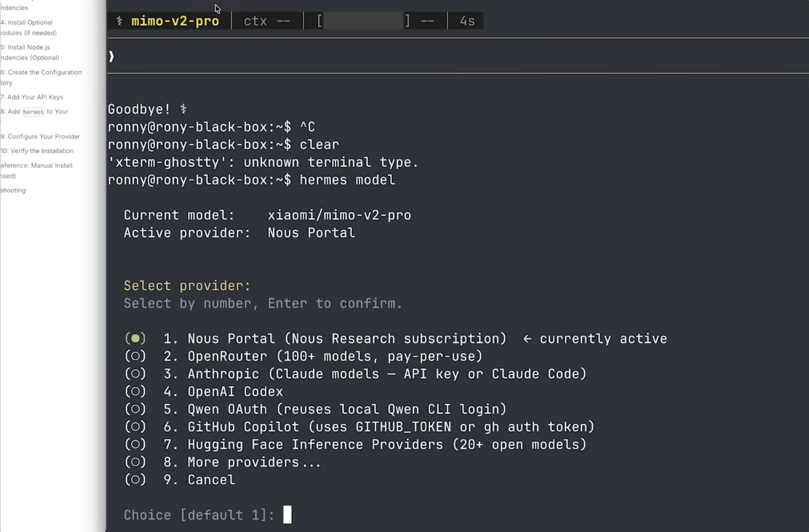Select the Cancel radio option
This screenshot has height=532, width=809.
pos(135,480)
